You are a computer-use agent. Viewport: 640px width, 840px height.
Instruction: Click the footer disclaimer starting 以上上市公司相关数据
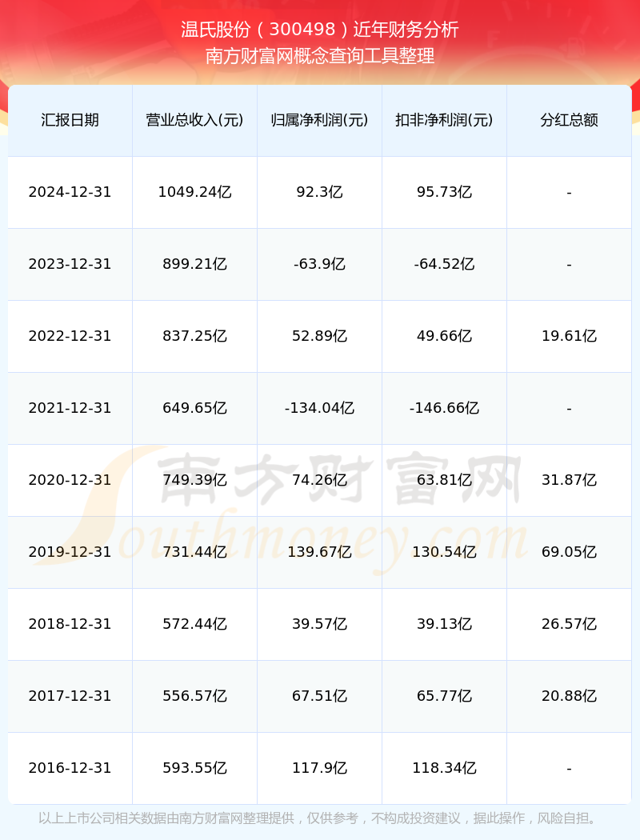pyautogui.click(x=319, y=818)
